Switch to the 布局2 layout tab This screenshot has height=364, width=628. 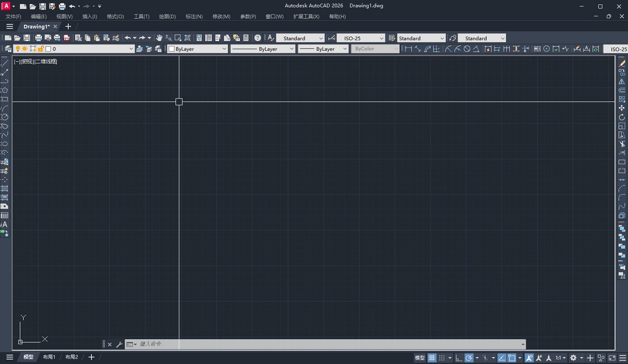pos(72,357)
